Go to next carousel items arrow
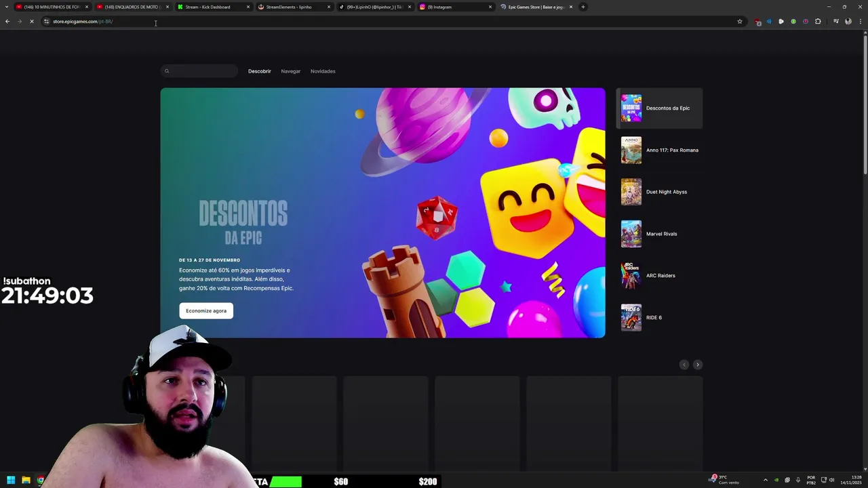This screenshot has height=488, width=868. (697, 365)
